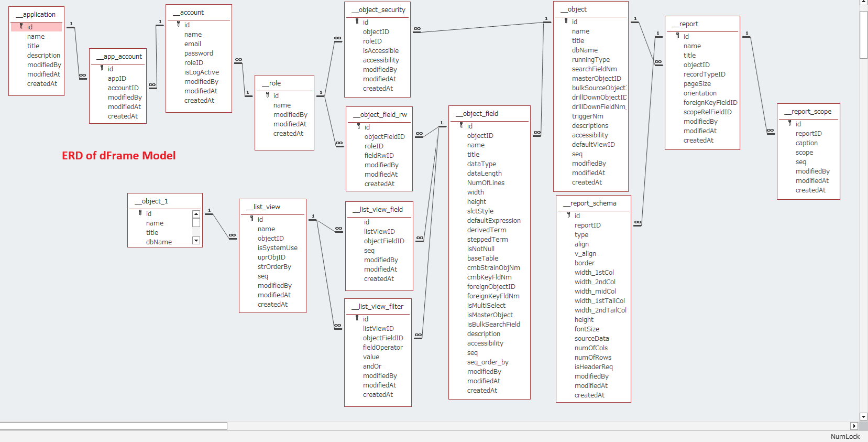Select the __app_account table title

click(x=119, y=56)
